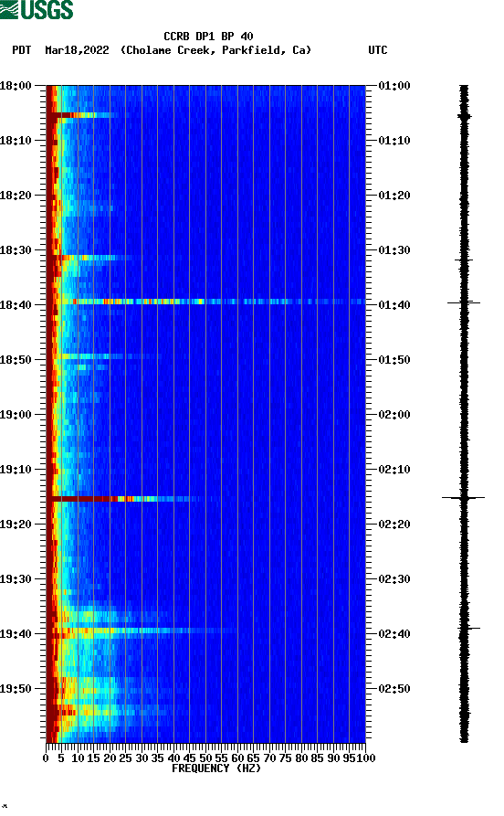The width and height of the screenshot is (504, 816).
Task: Click the '01:20' UTC time label
Action: pos(394,196)
